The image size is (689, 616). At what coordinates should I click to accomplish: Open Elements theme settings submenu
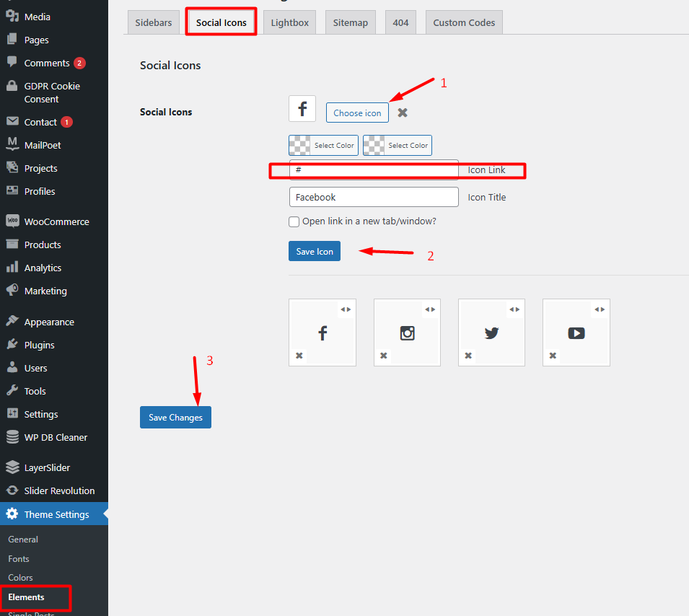(26, 597)
